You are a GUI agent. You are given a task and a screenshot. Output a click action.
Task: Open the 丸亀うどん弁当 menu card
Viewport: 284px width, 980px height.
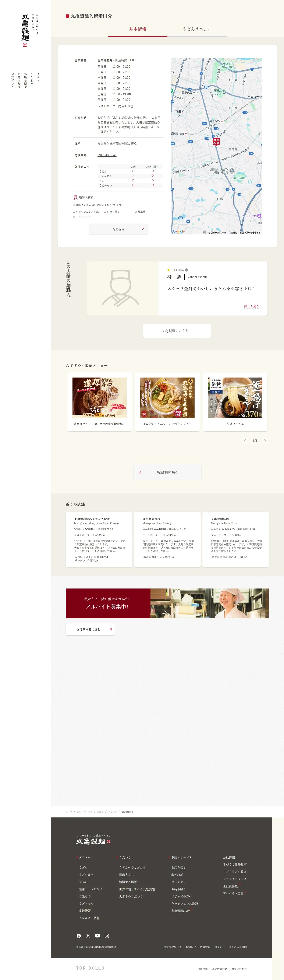167,402
